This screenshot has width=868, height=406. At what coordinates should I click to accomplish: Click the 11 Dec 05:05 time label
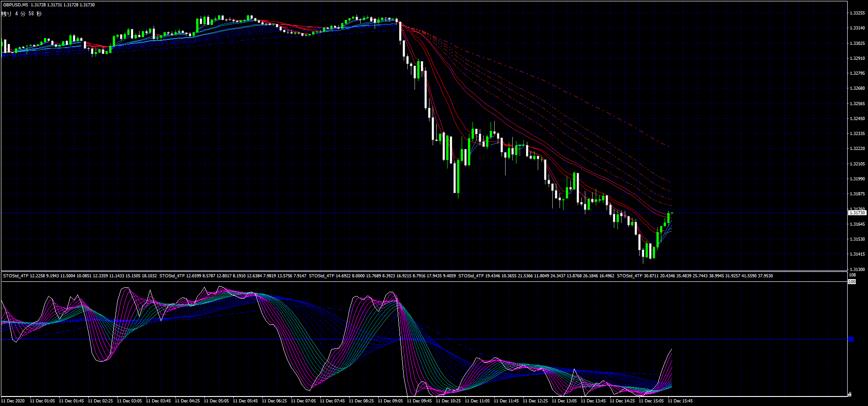[x=216, y=401]
